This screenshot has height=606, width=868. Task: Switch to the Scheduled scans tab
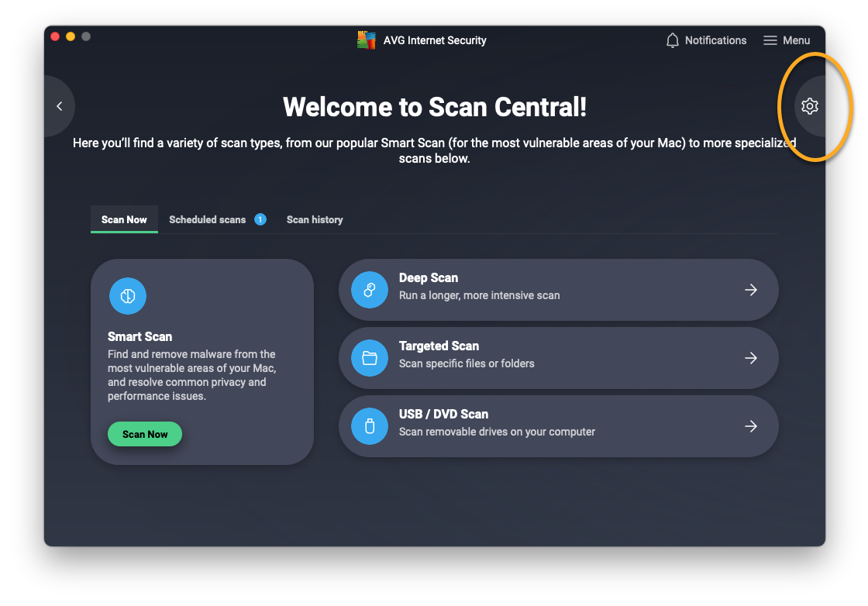pyautogui.click(x=208, y=219)
